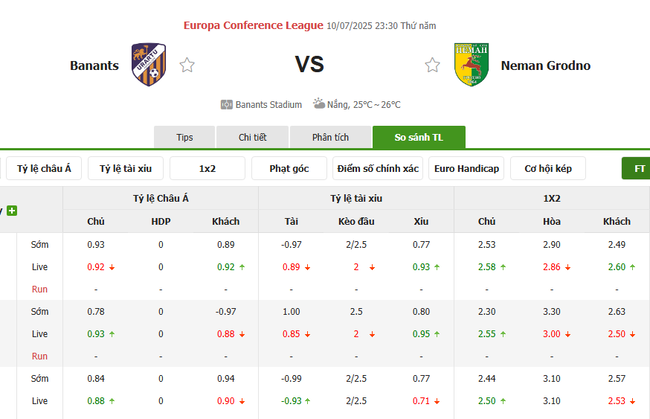This screenshot has width=650, height=419.
Task: Click the Cơ hội kép button
Action: (548, 168)
